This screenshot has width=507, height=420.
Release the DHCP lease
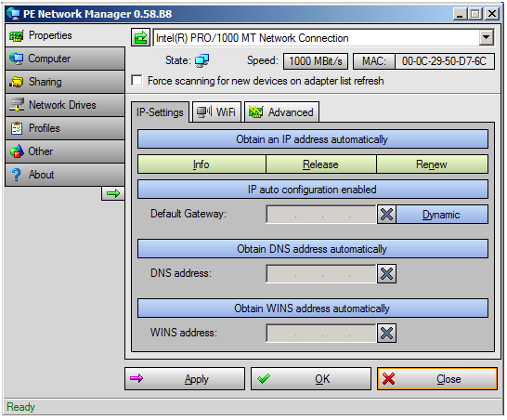coord(320,164)
